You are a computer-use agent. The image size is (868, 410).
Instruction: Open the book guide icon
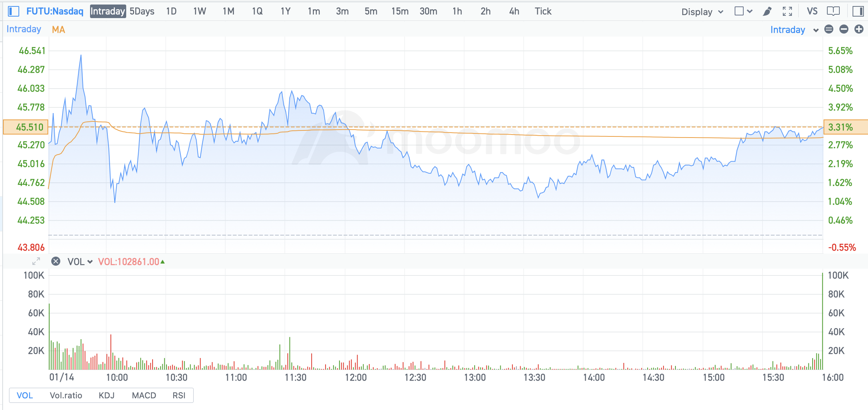(x=833, y=11)
